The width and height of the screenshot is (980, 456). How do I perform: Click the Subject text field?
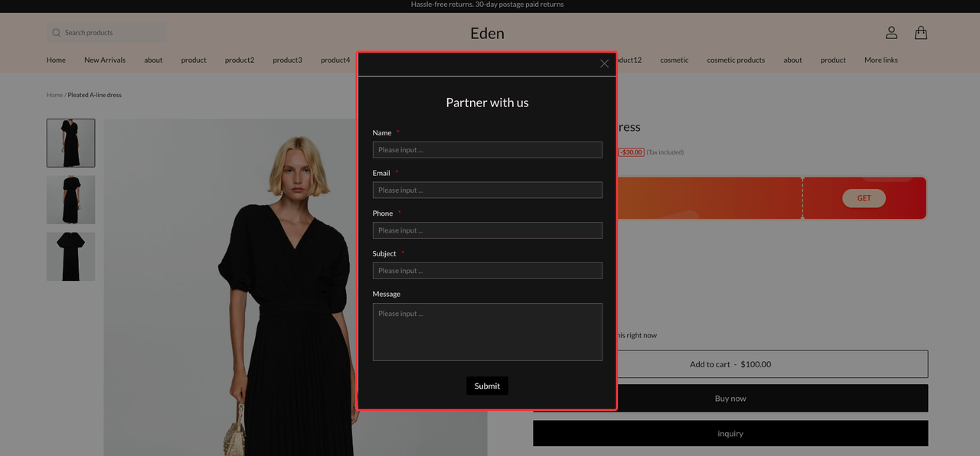pos(487,271)
